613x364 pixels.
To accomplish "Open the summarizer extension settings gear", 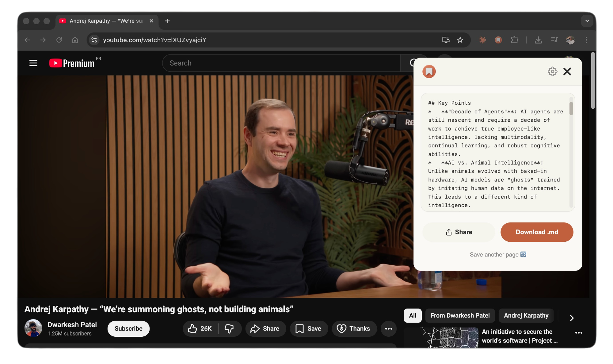I will pos(553,71).
